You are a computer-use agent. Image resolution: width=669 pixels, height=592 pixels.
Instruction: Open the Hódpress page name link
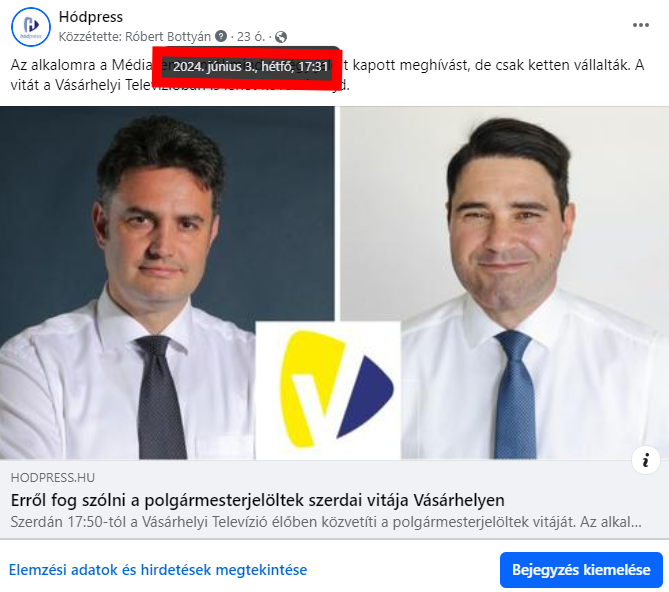pos(90,17)
